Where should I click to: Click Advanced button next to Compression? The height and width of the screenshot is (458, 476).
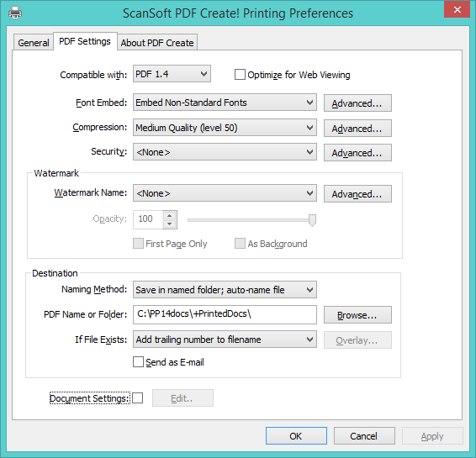357,129
